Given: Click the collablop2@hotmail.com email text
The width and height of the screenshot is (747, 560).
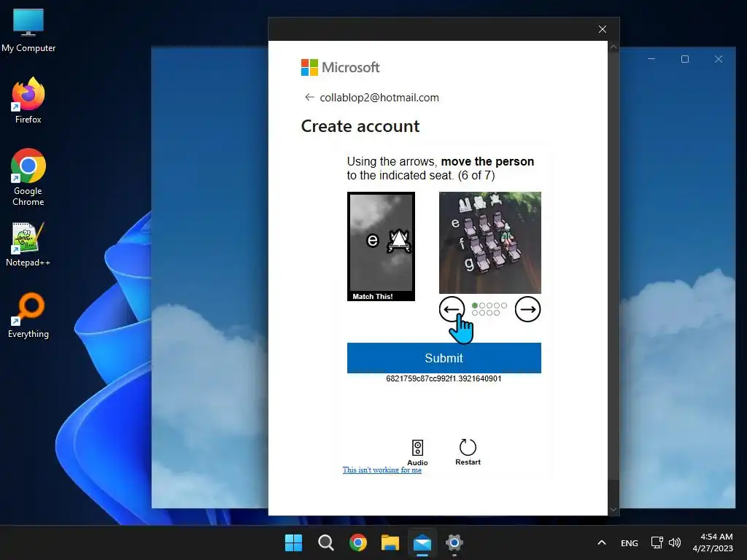Looking at the screenshot, I should coord(379,98).
